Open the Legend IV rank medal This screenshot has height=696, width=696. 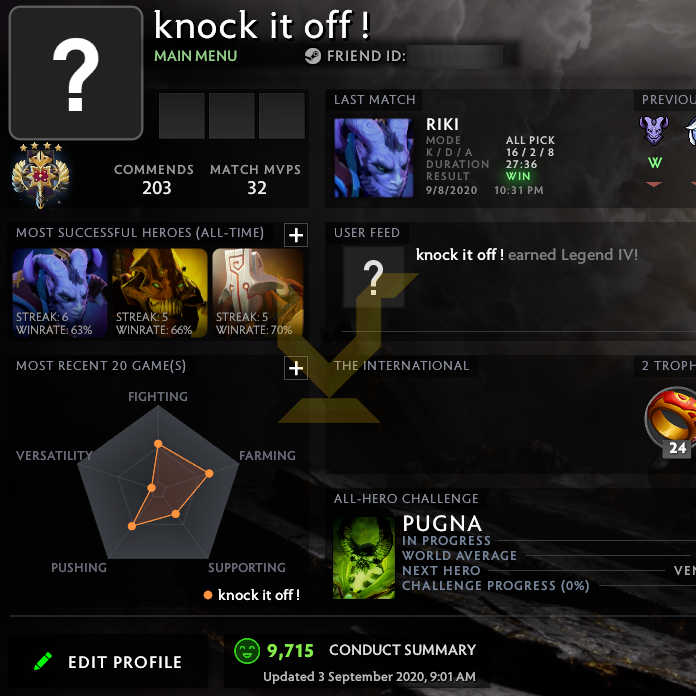40,175
